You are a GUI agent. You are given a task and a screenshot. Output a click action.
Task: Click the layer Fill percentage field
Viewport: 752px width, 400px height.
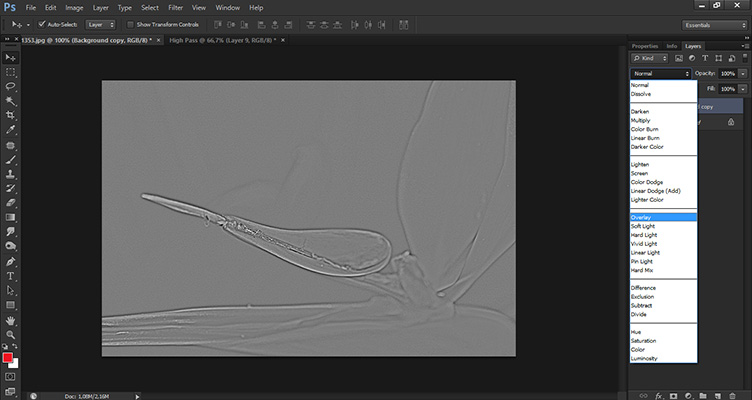tap(727, 89)
